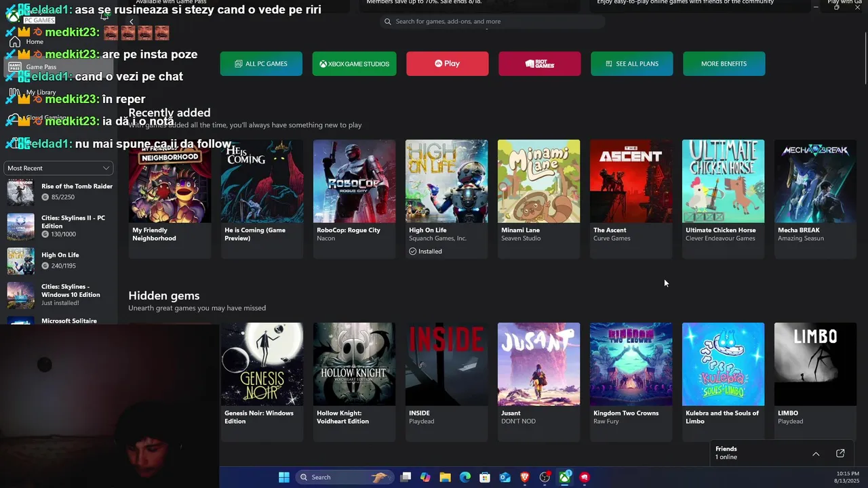Click the Hidden gems section heading

coord(164,296)
